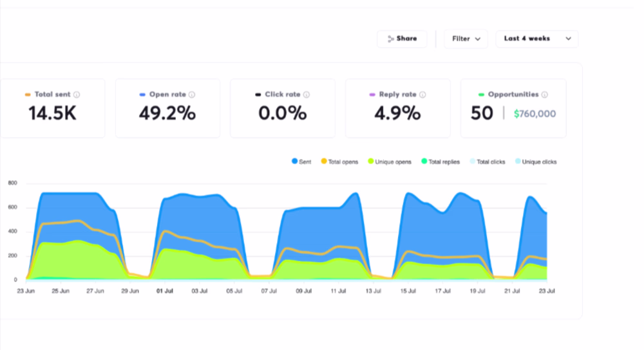Click the 23 Jun axis label
This screenshot has width=644, height=350.
[x=26, y=291]
